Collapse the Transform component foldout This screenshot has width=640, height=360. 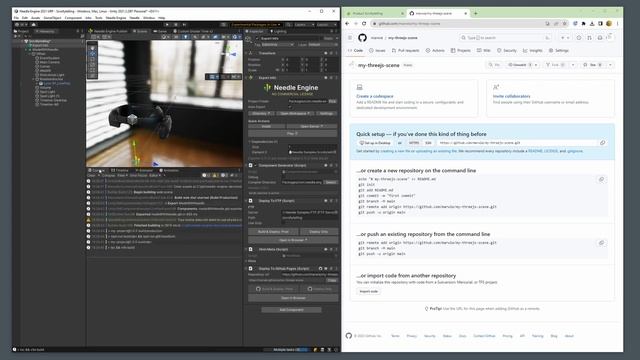247,53
